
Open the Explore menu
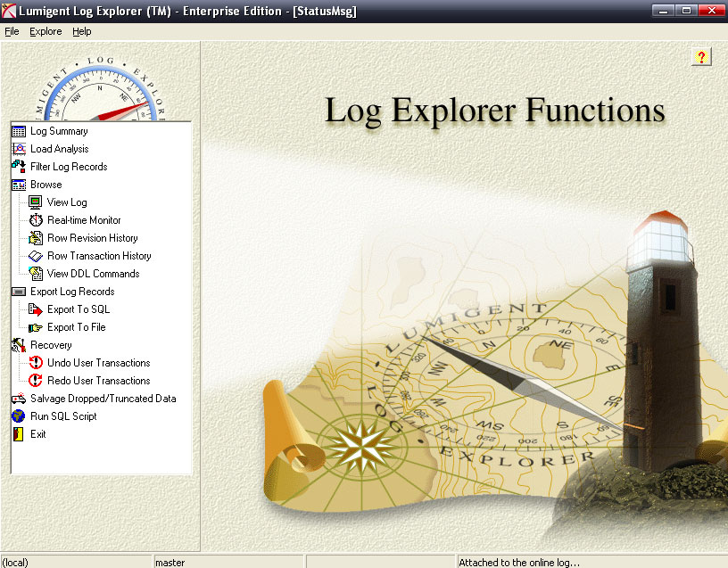[x=45, y=31]
